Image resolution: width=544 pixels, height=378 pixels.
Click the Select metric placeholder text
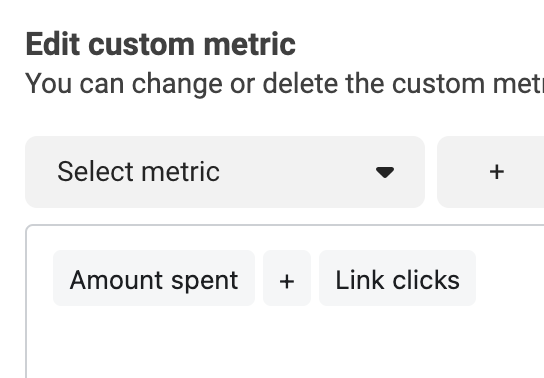click(x=138, y=172)
